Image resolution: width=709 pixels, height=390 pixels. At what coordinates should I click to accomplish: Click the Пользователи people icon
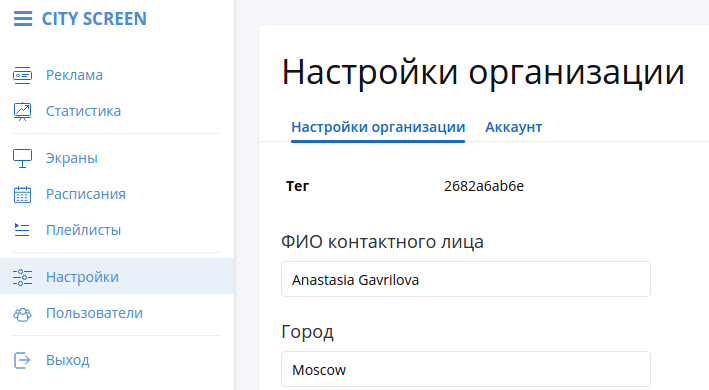[x=22, y=314]
